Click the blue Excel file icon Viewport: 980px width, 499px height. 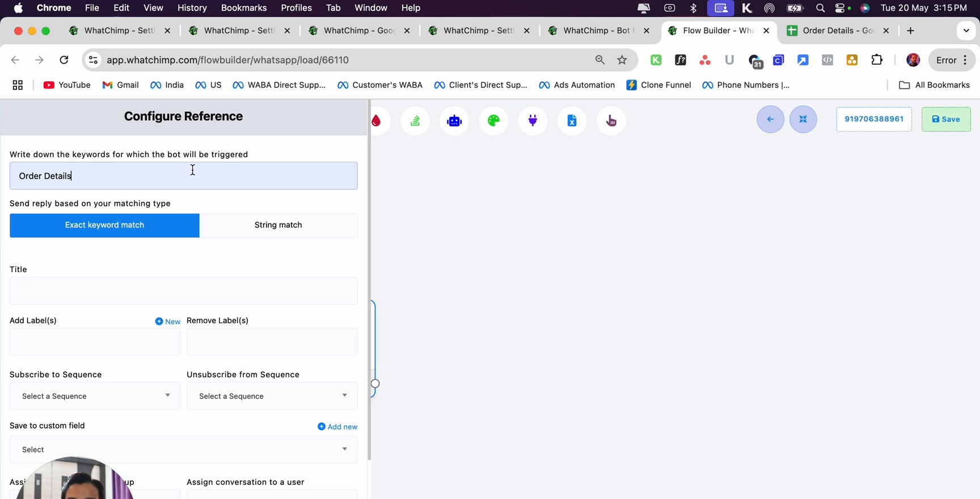[572, 120]
